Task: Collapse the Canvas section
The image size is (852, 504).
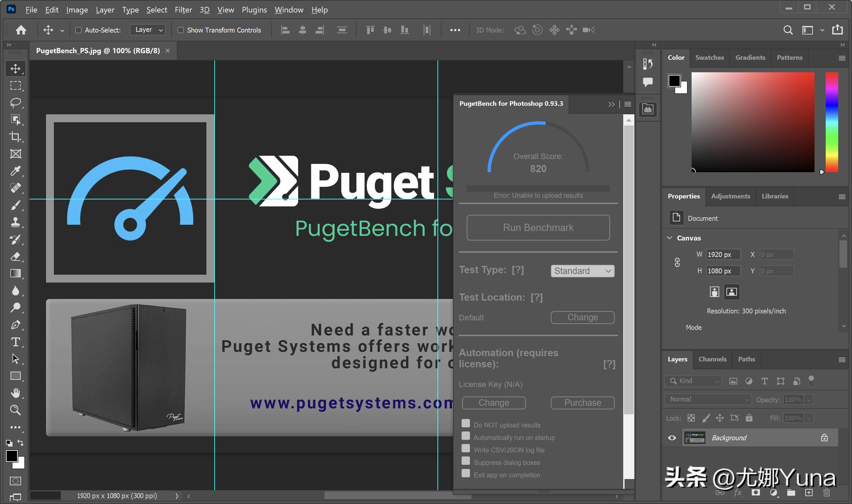Action: pyautogui.click(x=670, y=238)
